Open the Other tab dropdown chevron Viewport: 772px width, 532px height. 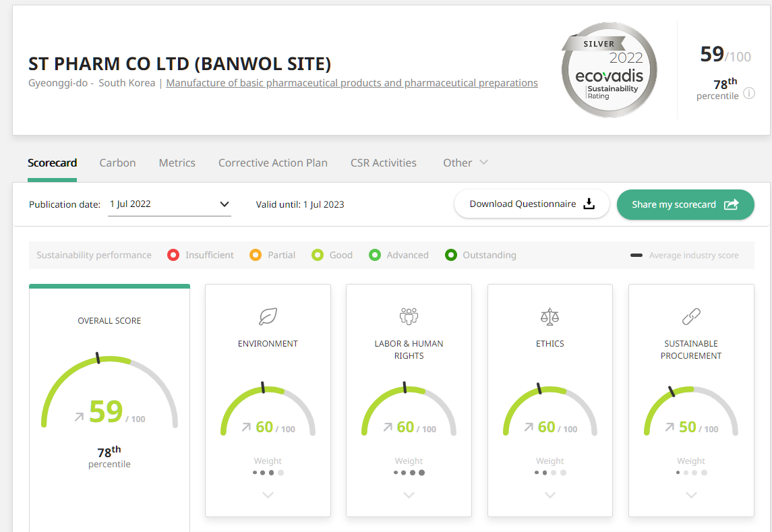coord(483,162)
